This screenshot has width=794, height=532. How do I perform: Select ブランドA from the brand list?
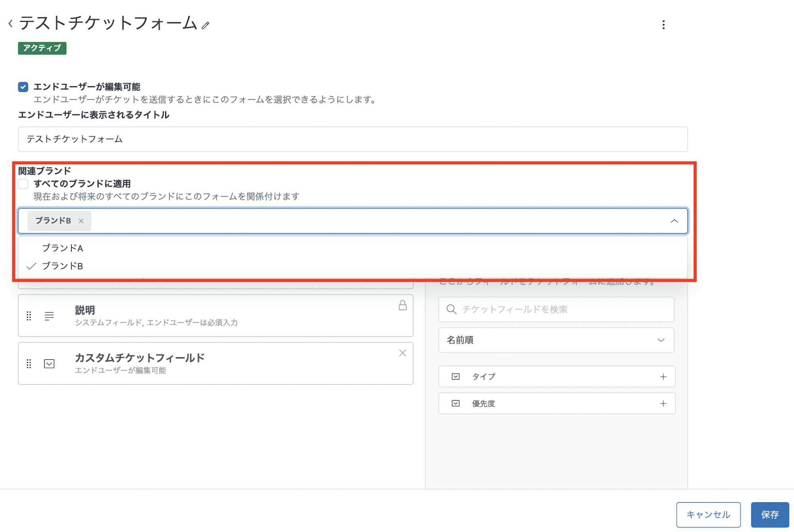pyautogui.click(x=63, y=248)
